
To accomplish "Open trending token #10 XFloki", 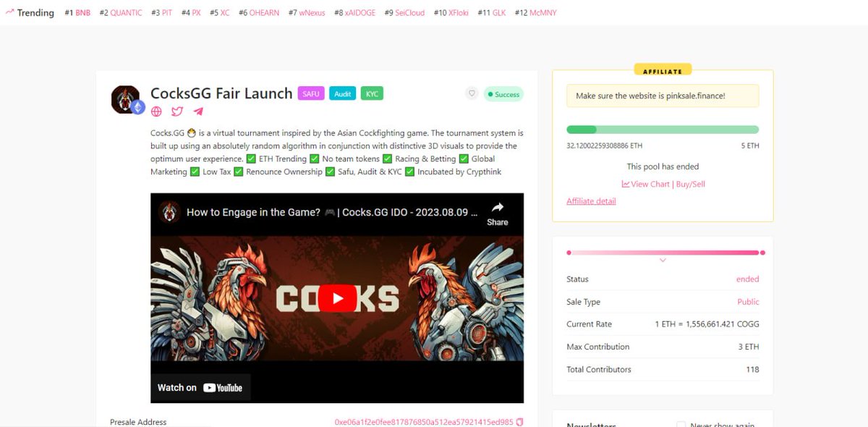I will [x=451, y=13].
